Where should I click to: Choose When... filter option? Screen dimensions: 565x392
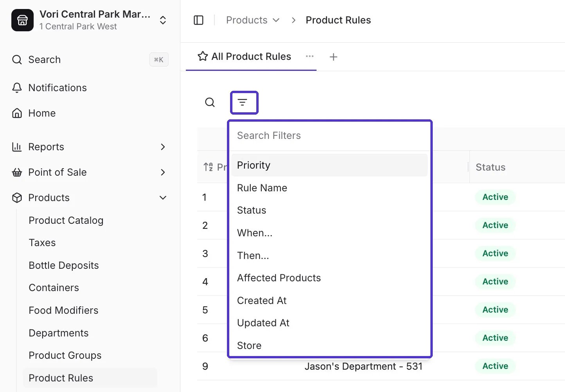(329, 233)
